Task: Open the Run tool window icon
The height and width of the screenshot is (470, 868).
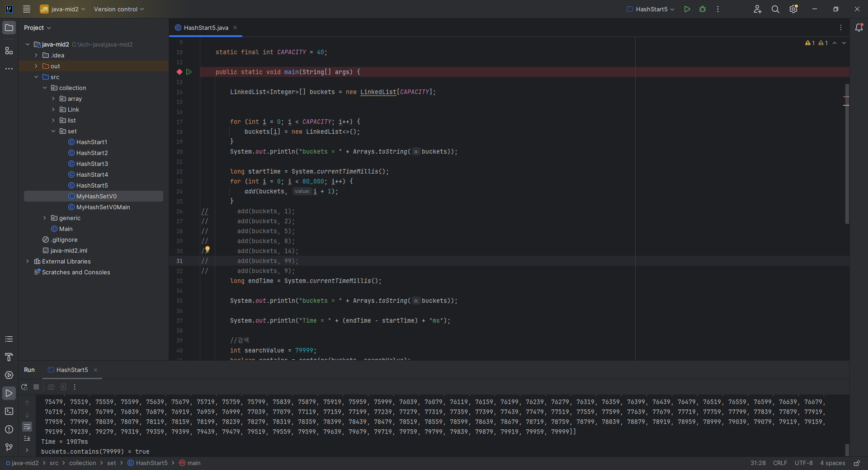Action: coord(9,393)
